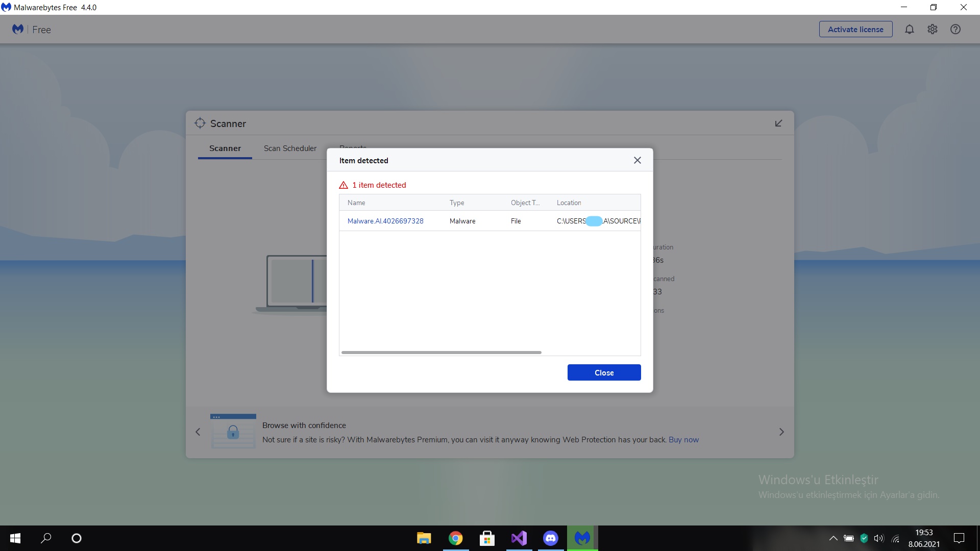Expand hidden system tray icons
Screen dimensions: 980x551
pos(833,538)
